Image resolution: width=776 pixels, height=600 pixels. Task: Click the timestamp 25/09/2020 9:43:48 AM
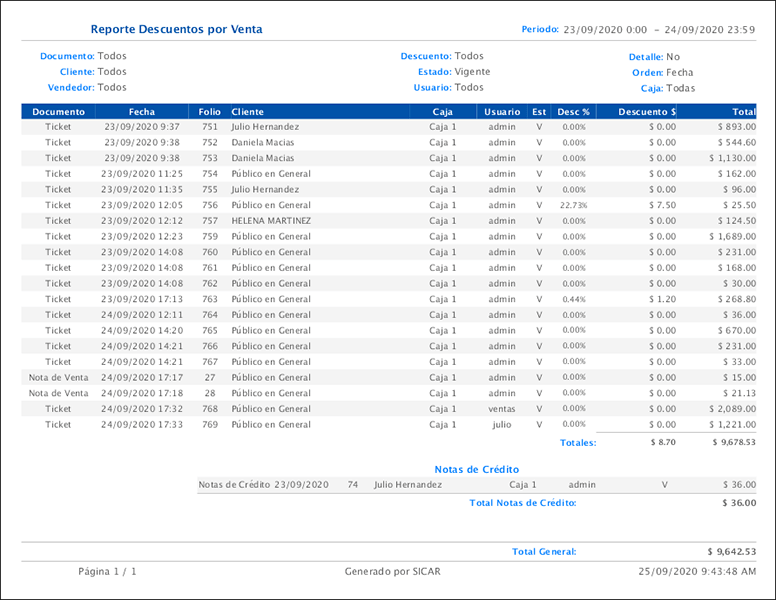click(x=697, y=571)
